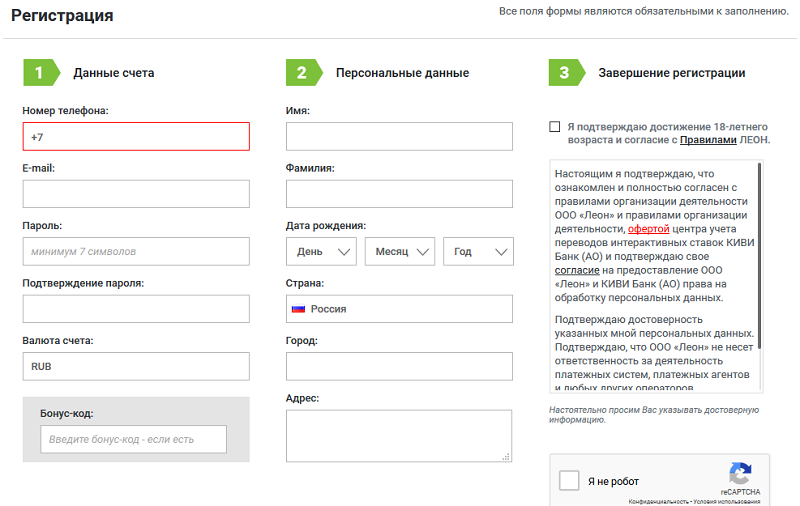Screen dimensions: 800x506
Task: Click into the E-mail input field
Action: (x=136, y=194)
